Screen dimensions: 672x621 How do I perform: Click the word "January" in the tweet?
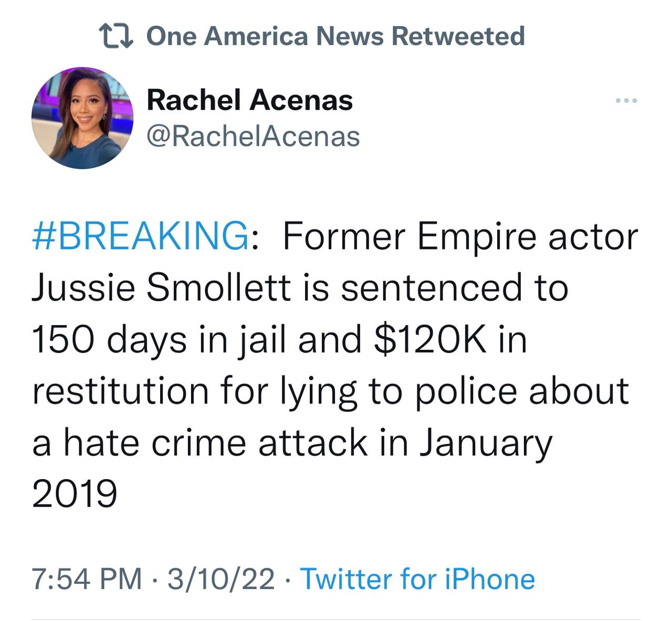[x=485, y=442]
